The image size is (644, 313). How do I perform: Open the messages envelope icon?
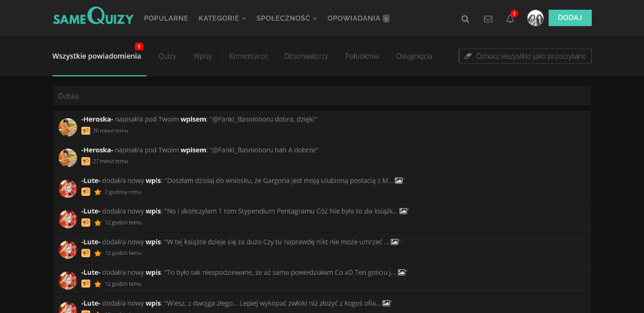click(488, 19)
